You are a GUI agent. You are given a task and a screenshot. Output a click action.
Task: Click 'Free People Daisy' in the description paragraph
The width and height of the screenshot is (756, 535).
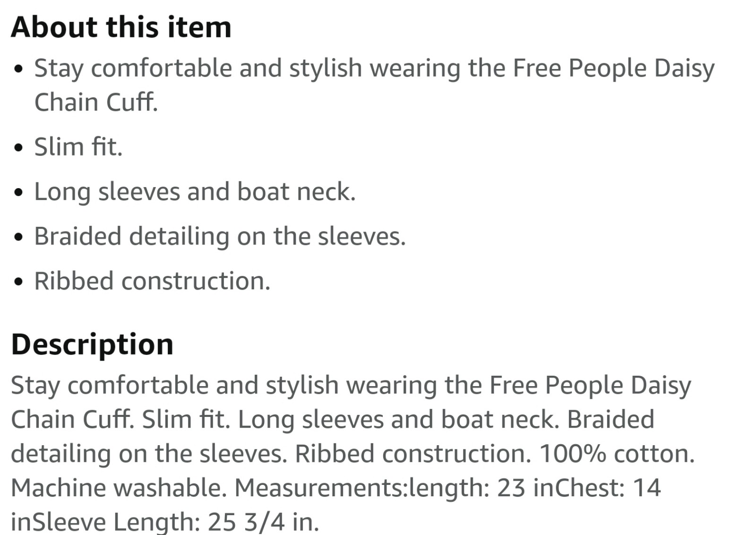590,386
